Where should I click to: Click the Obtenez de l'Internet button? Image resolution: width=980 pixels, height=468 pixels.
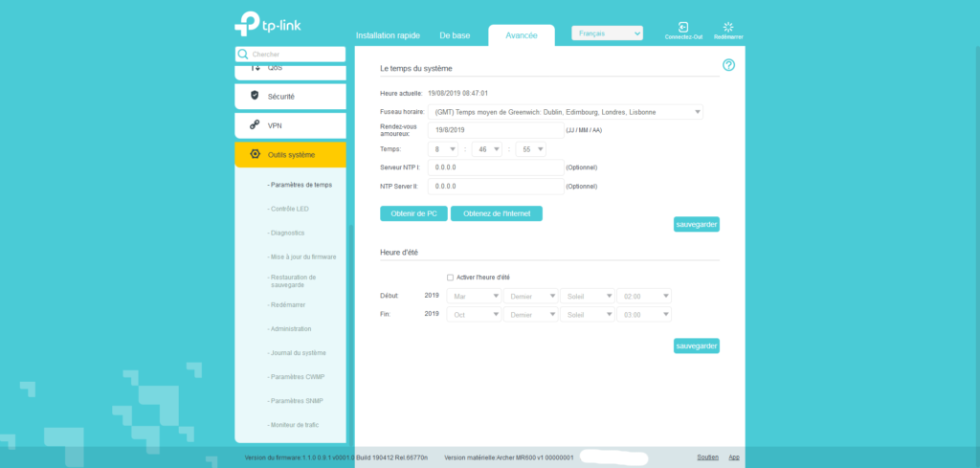pos(497,213)
